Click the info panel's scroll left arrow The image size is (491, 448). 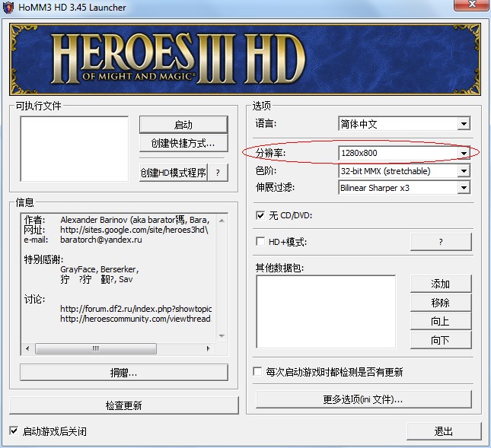tap(27, 348)
